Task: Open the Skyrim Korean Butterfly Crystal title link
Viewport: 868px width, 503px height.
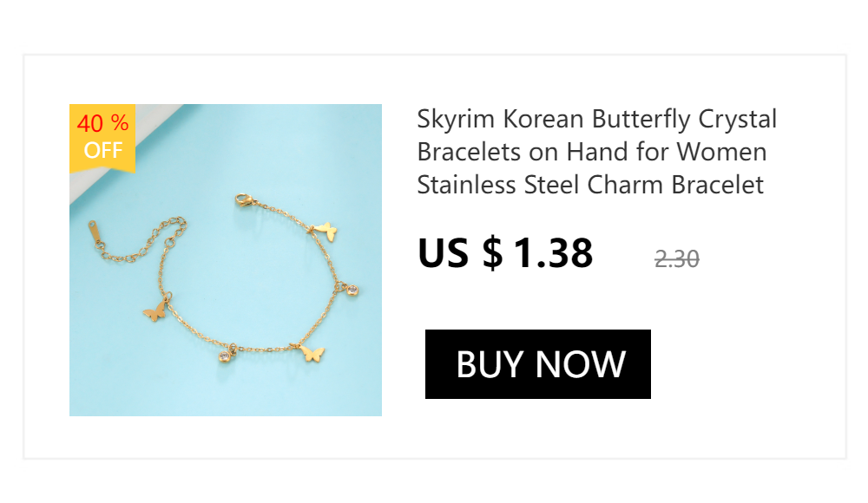Action: pos(597,152)
